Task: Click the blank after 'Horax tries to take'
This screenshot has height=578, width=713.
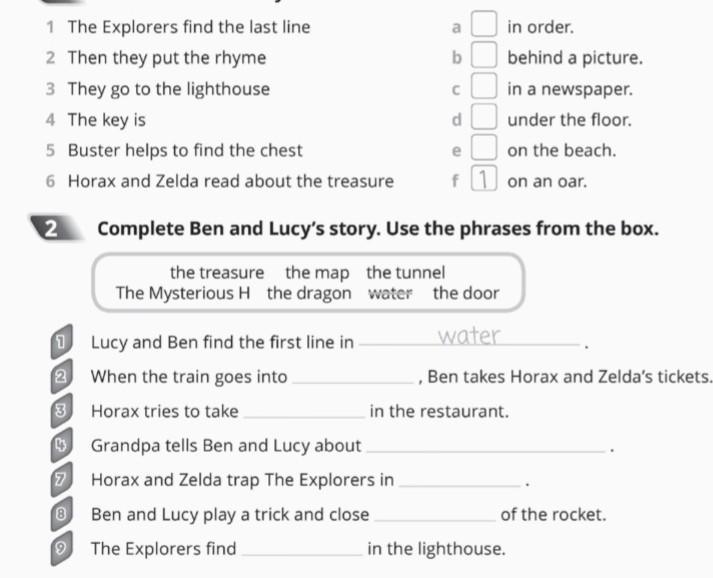Action: coord(304,412)
